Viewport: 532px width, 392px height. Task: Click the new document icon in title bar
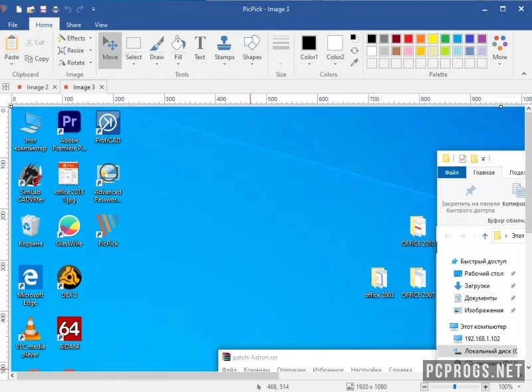19,9
